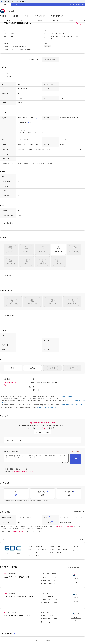Expand the 직업 능력 개발 menu

pyautogui.click(x=41, y=16)
